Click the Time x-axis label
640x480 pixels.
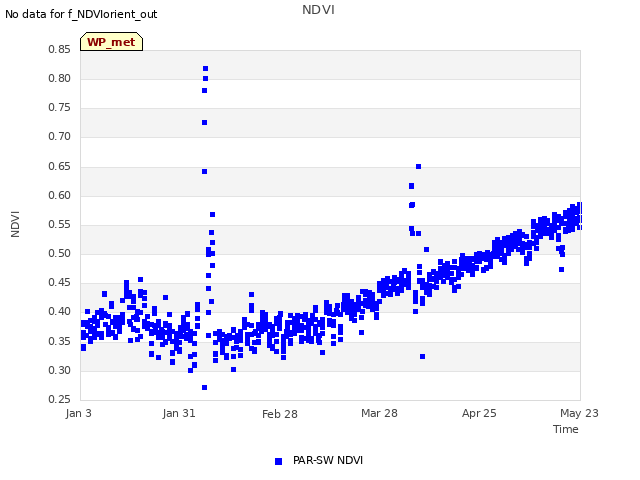(566, 429)
